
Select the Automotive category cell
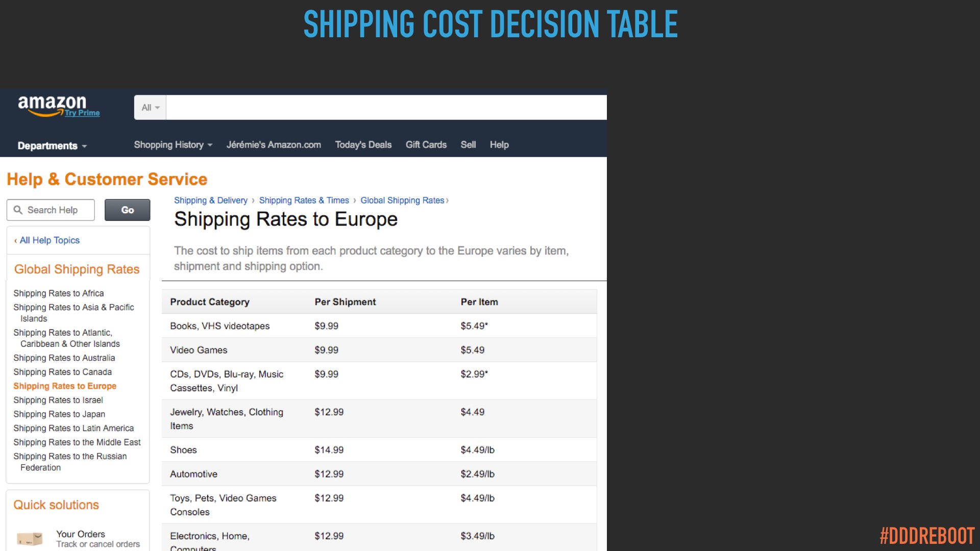click(x=193, y=474)
